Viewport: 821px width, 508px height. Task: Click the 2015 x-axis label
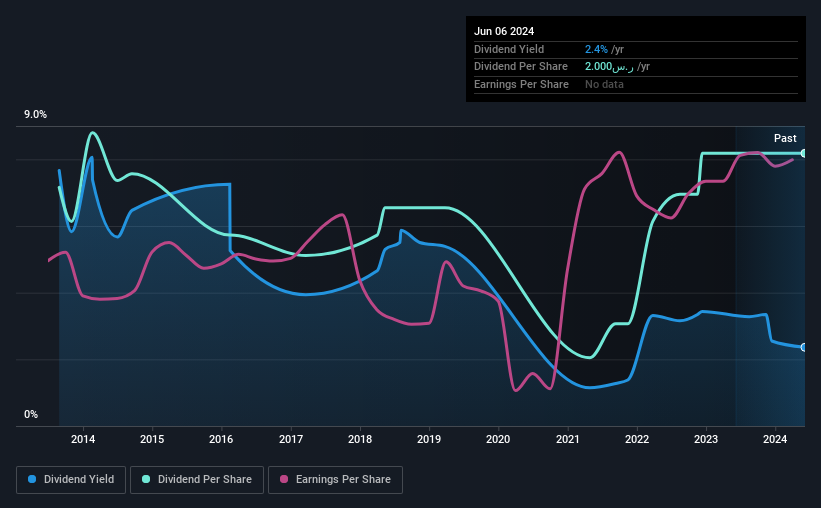(x=152, y=439)
